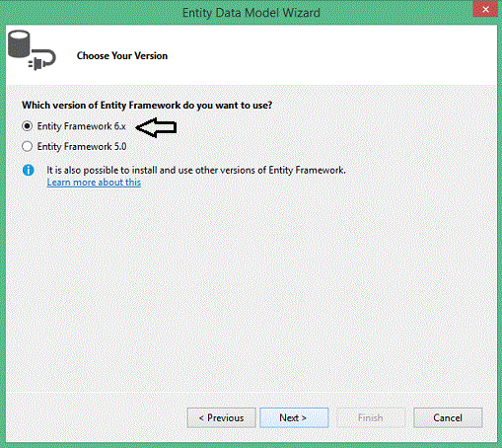502x448 pixels.
Task: Cancel the Entity Data Model Wizard
Action: [448, 417]
